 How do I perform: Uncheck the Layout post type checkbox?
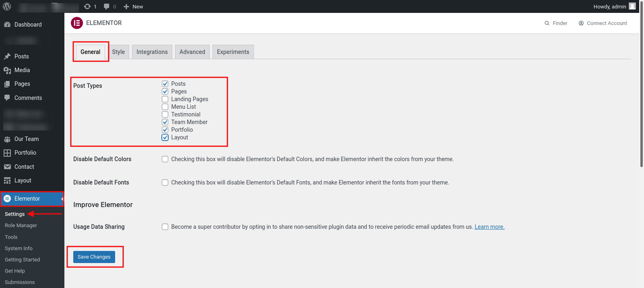[x=165, y=137]
